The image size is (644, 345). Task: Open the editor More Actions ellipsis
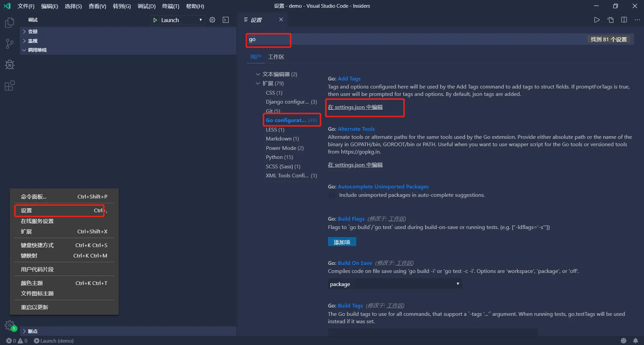coord(637,20)
